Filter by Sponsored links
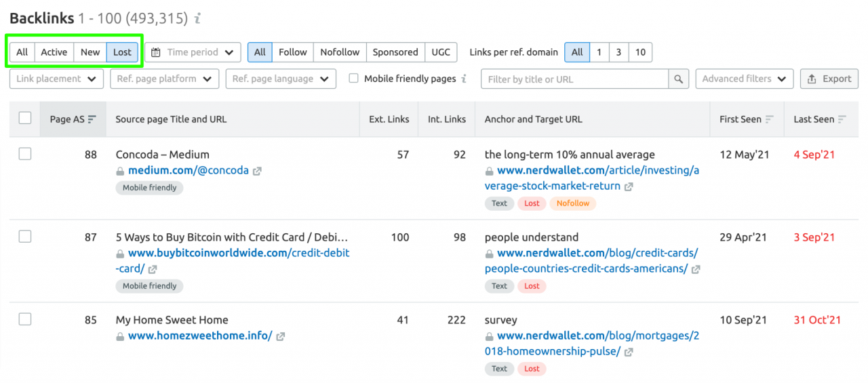This screenshot has height=383, width=868. [395, 52]
